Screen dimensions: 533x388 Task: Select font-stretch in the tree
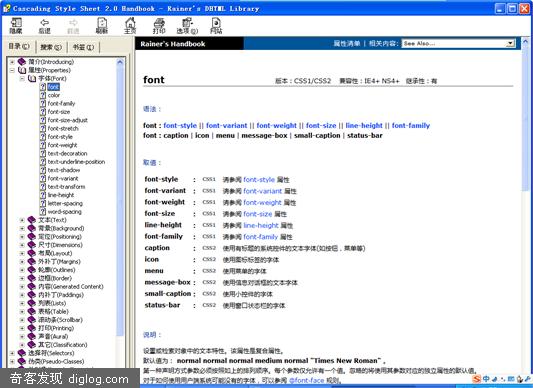(x=63, y=129)
